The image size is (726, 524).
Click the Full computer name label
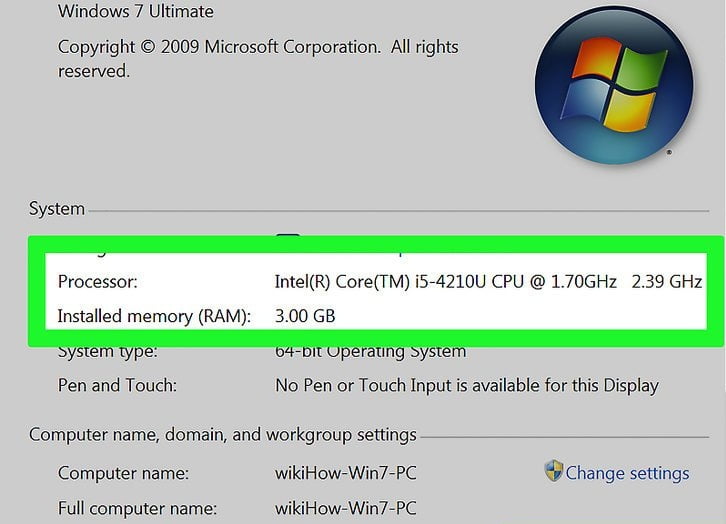[x=137, y=509]
